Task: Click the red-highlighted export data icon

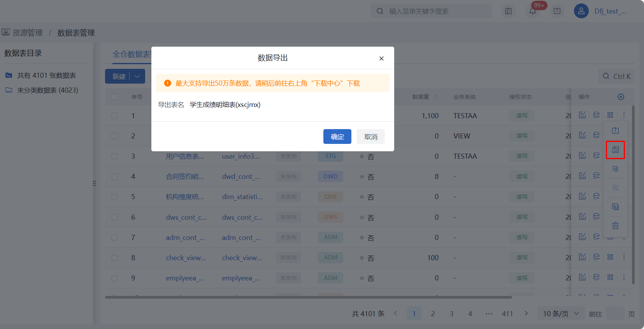Action: pos(615,150)
